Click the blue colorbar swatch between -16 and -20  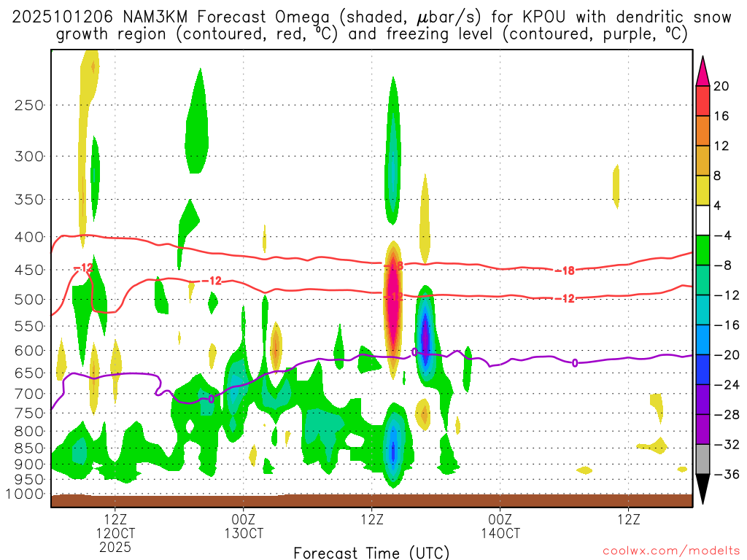coord(703,340)
